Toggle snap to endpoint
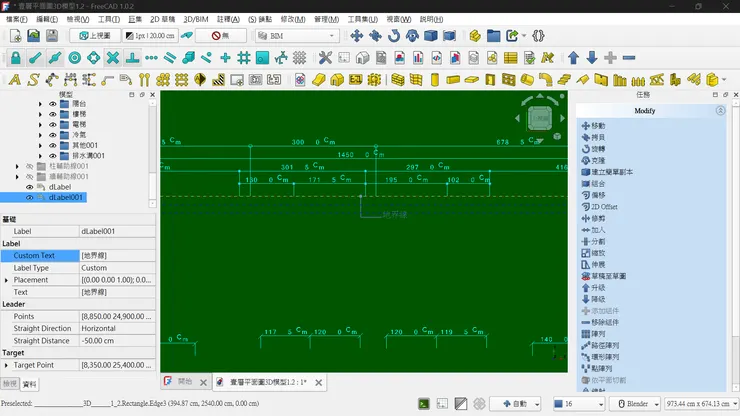 pos(35,58)
